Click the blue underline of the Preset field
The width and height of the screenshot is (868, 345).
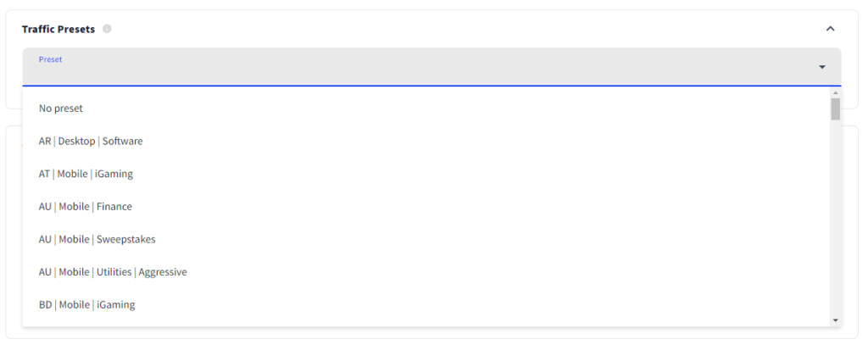[x=431, y=86]
